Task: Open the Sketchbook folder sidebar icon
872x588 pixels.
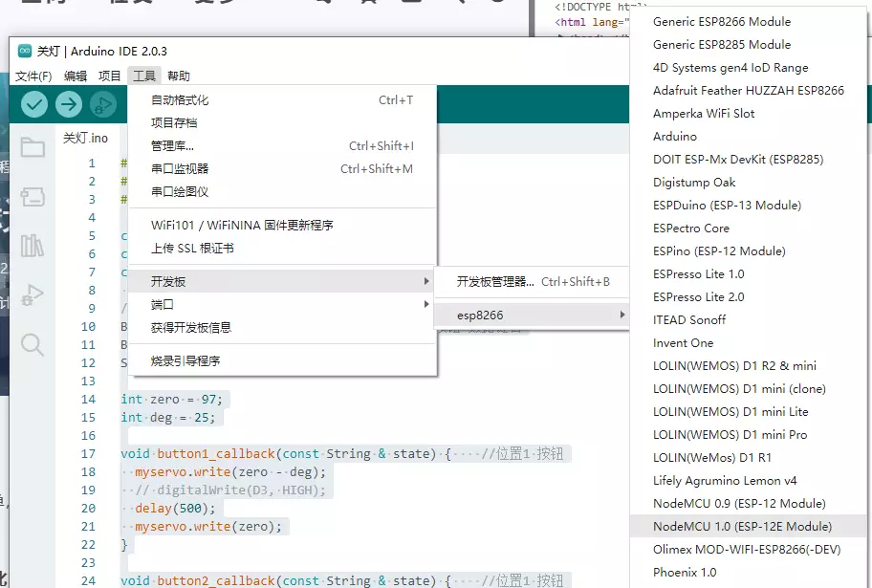Action: (x=33, y=147)
